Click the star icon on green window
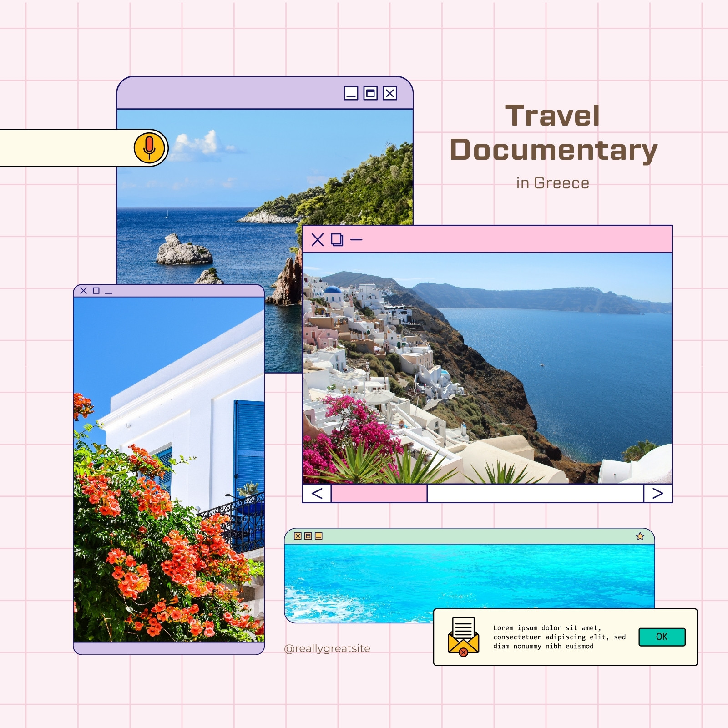The width and height of the screenshot is (728, 728). click(x=640, y=536)
